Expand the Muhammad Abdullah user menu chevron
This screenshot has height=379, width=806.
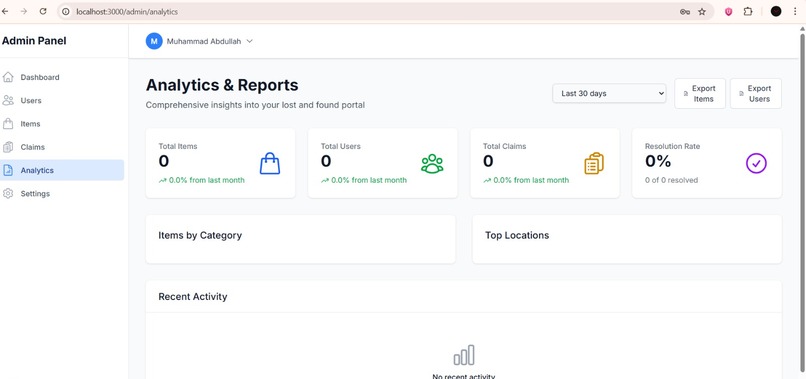[x=249, y=41]
